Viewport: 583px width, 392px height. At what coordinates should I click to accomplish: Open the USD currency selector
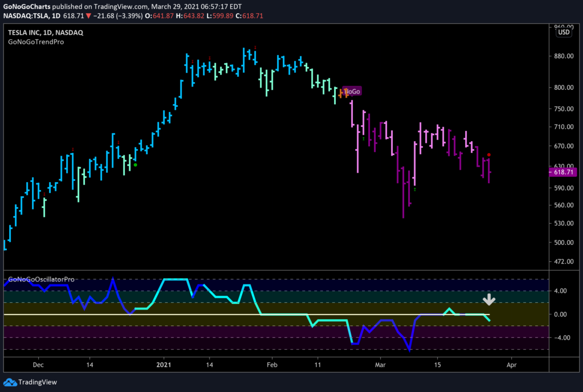click(x=564, y=32)
